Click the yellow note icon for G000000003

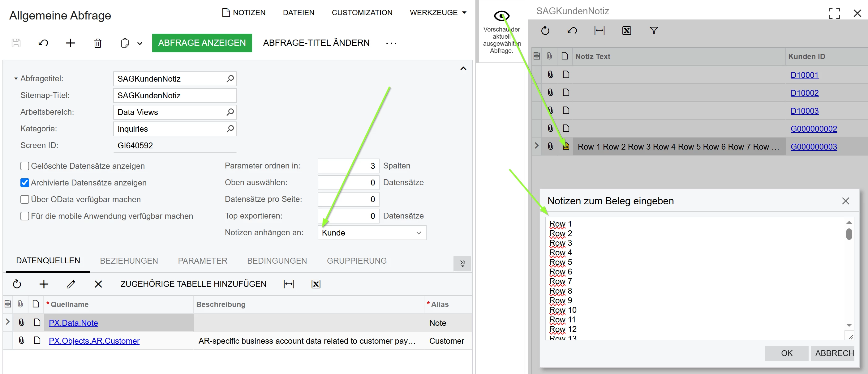(x=566, y=147)
